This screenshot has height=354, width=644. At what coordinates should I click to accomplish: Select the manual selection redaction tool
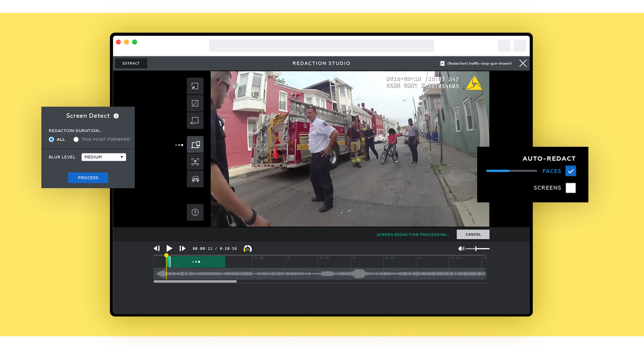[x=195, y=86]
